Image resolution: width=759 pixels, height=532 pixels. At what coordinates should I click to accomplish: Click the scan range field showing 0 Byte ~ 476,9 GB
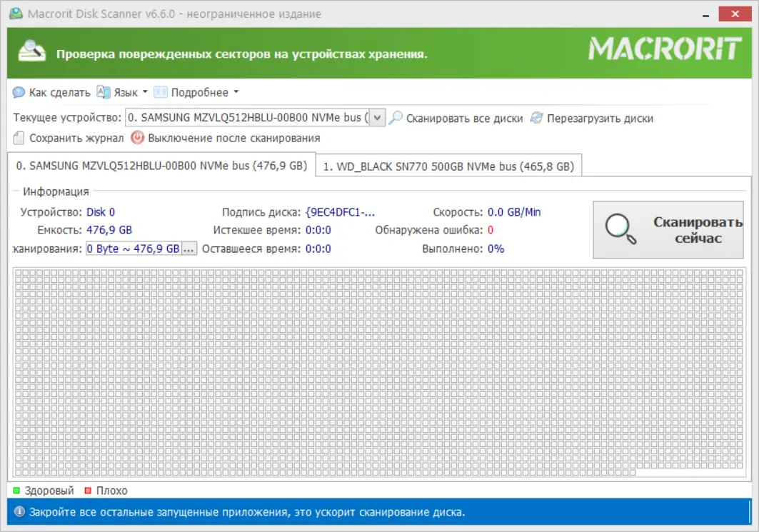(x=134, y=249)
